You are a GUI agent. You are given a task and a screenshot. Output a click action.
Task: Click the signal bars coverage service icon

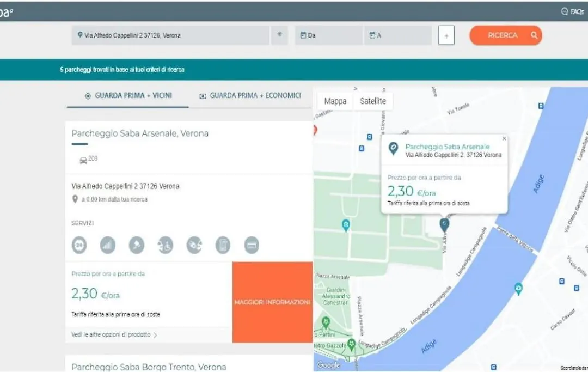108,245
